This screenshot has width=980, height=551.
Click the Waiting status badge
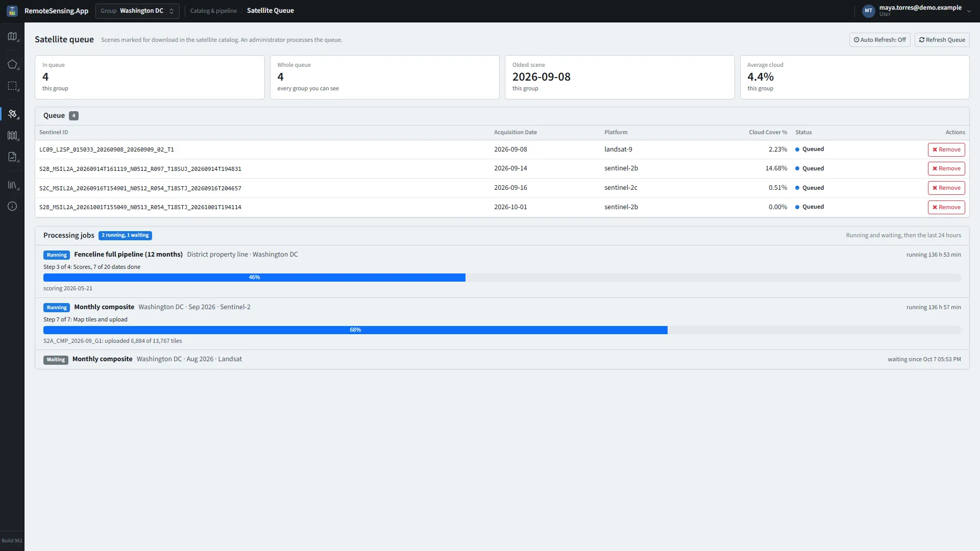(x=56, y=360)
